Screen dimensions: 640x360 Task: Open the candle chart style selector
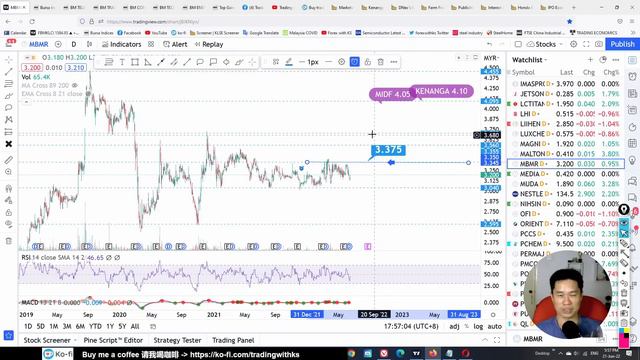(89, 44)
